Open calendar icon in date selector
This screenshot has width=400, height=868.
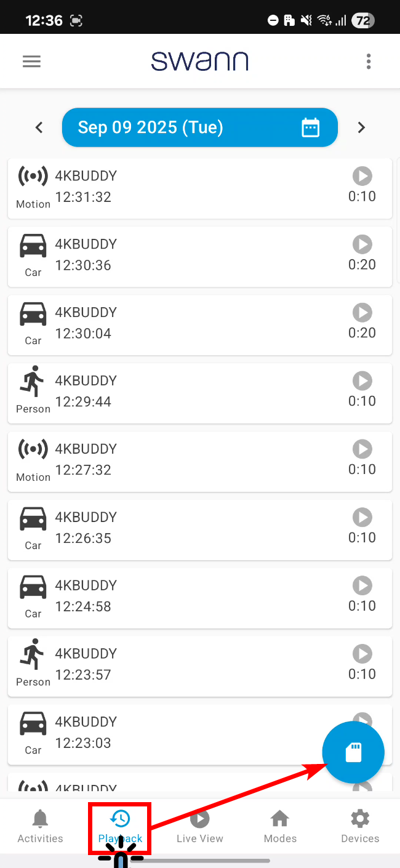pos(311,127)
